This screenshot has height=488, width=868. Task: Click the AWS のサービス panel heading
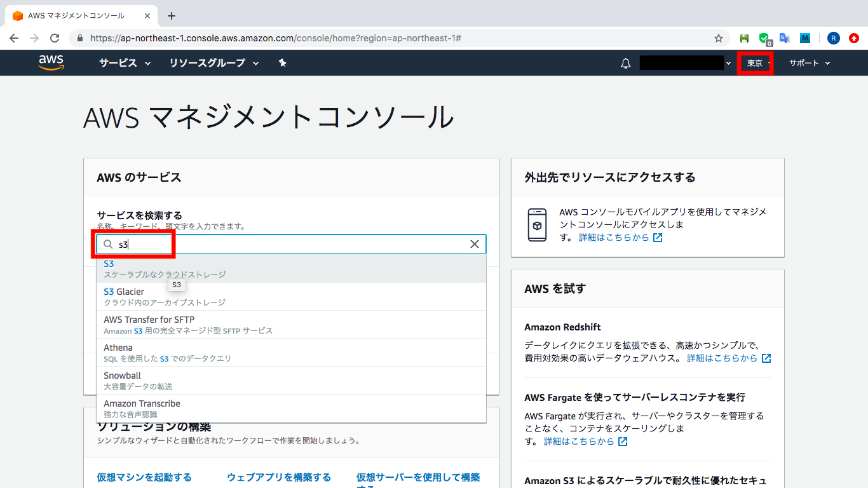click(x=139, y=177)
